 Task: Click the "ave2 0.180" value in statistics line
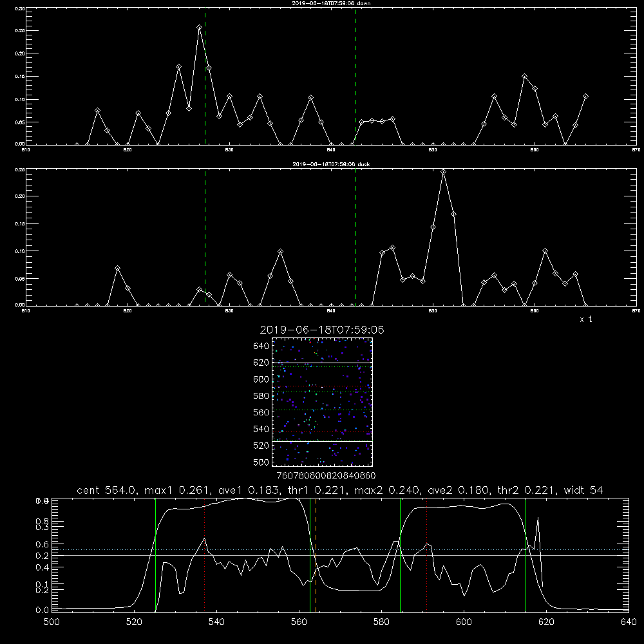(x=459, y=490)
